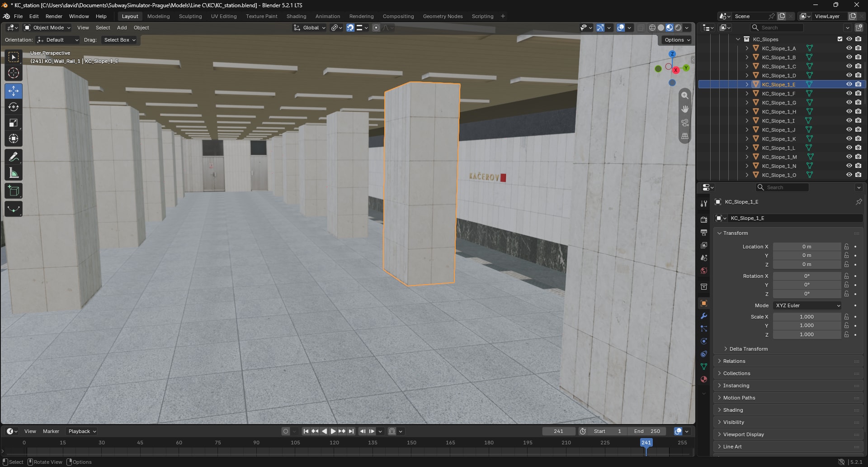Switch orthographic/perspective grid icon
The height and width of the screenshot is (467, 868).
pos(685,136)
